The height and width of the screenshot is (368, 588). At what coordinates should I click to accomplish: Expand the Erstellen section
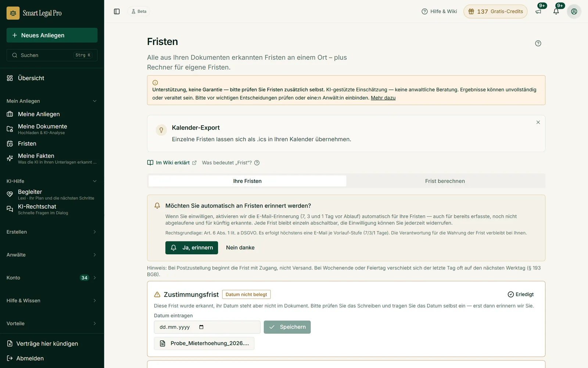[x=52, y=232]
